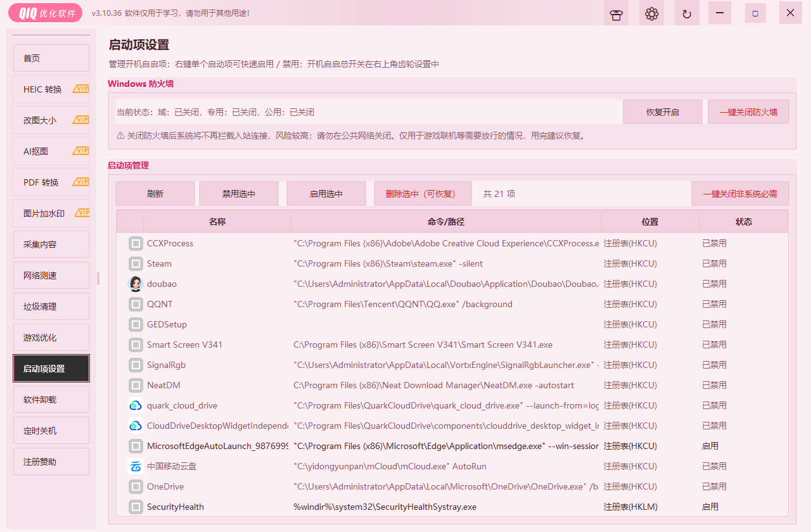The width and height of the screenshot is (811, 532).
Task: Click the icon beside QQNT
Action: click(x=136, y=304)
